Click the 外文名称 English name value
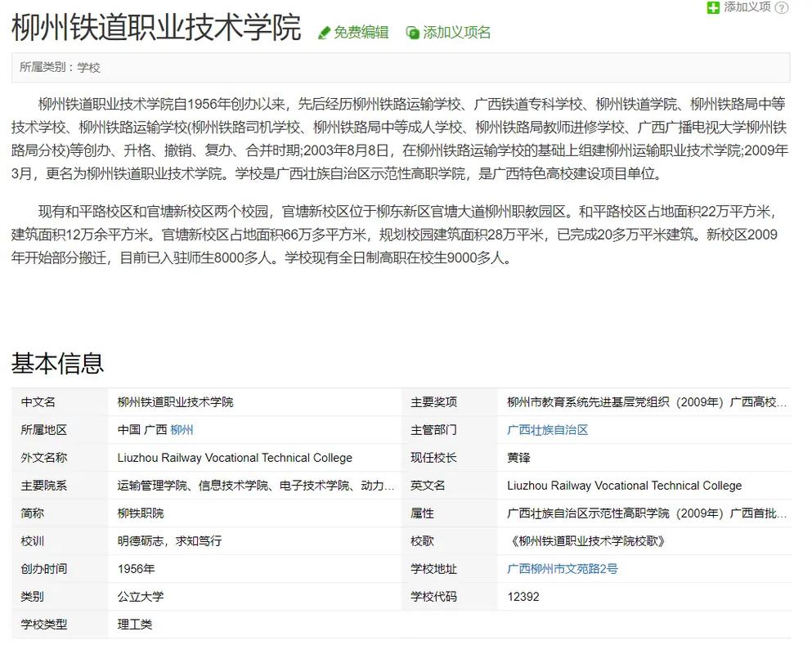The image size is (812, 654). pos(235,458)
